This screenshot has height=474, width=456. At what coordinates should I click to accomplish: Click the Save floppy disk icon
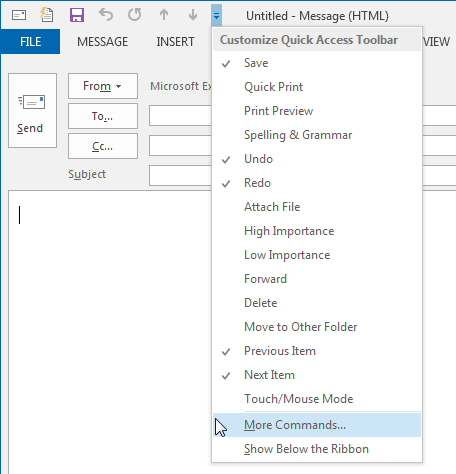coord(77,15)
